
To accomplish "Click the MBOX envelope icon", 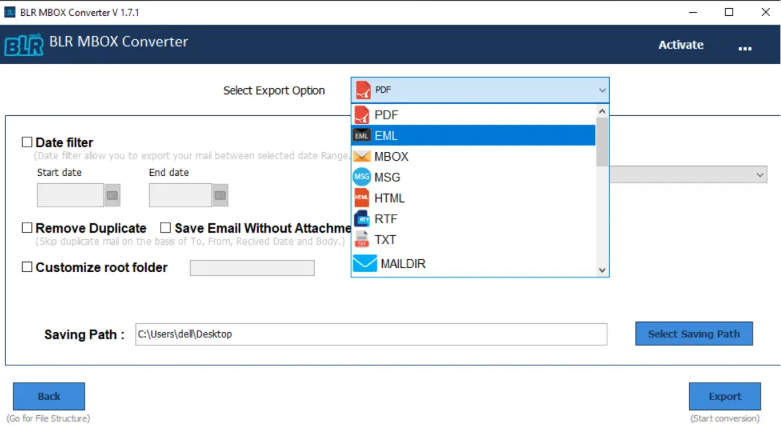I will tap(362, 156).
